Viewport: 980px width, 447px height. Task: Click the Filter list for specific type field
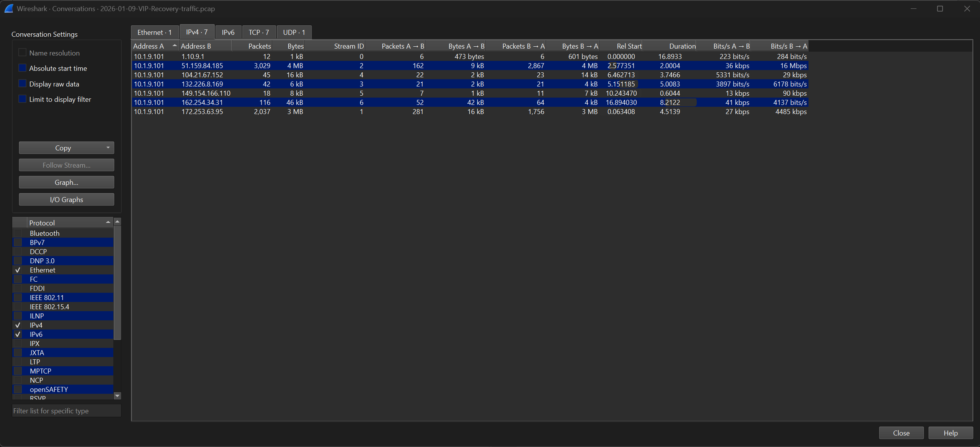click(67, 411)
